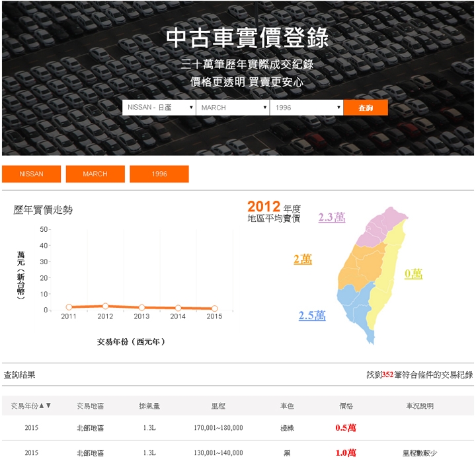This screenshot has width=476, height=463.
Task: Click the 排氣量 column header
Action: [x=149, y=406]
